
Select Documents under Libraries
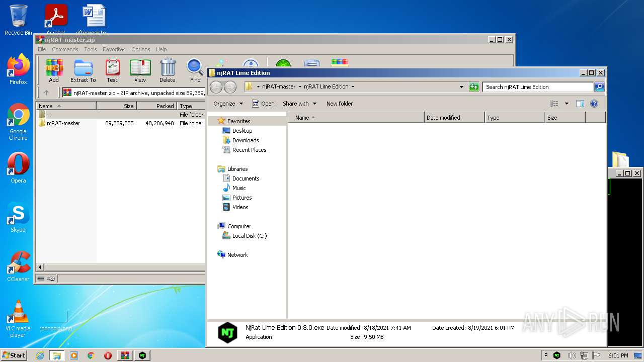[x=246, y=178]
